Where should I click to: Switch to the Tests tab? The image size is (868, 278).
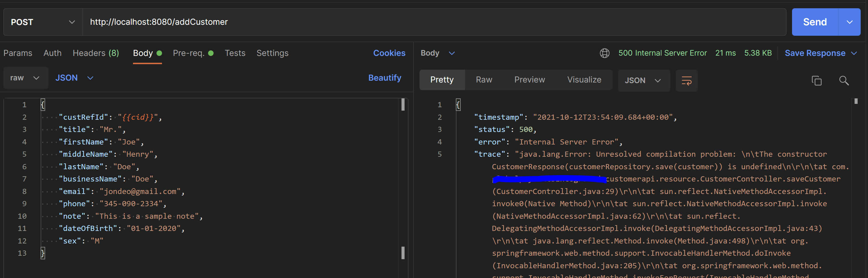pyautogui.click(x=235, y=53)
